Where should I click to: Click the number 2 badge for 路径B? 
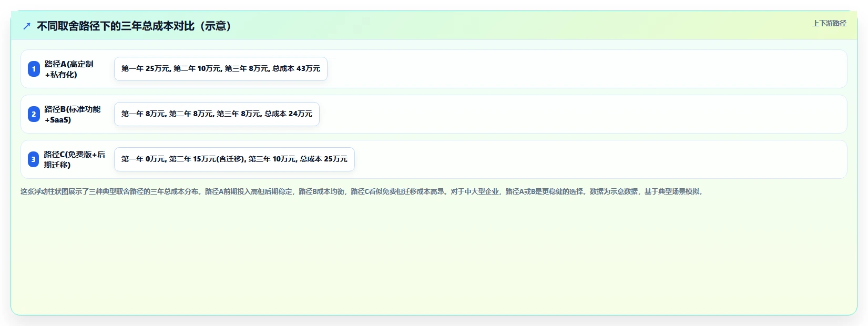34,114
